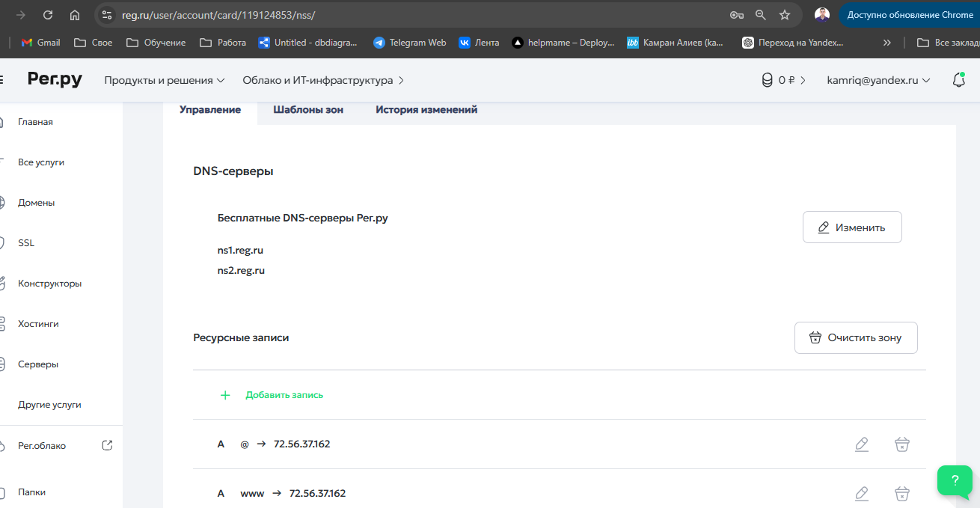Open SSL section in sidebar

[26, 243]
